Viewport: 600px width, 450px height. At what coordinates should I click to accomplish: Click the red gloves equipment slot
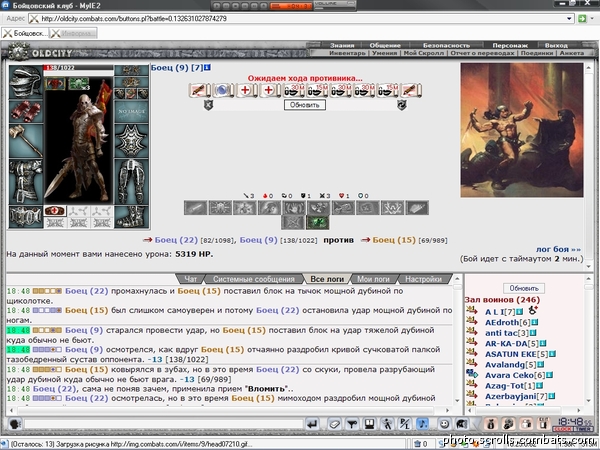[26, 111]
